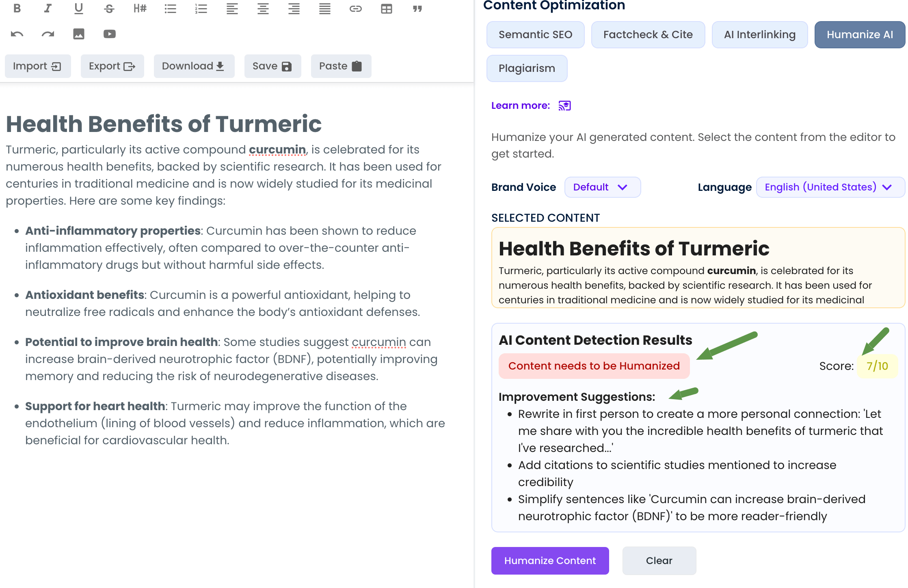Redo the last undone edit
This screenshot has height=588, width=908.
coord(48,34)
